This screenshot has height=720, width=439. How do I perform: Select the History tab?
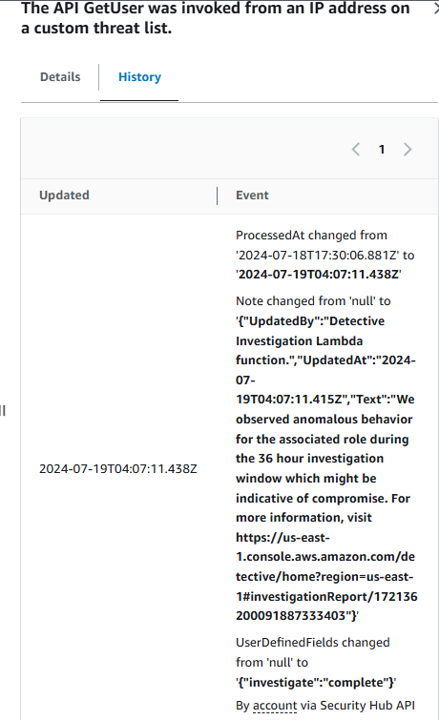click(x=140, y=77)
